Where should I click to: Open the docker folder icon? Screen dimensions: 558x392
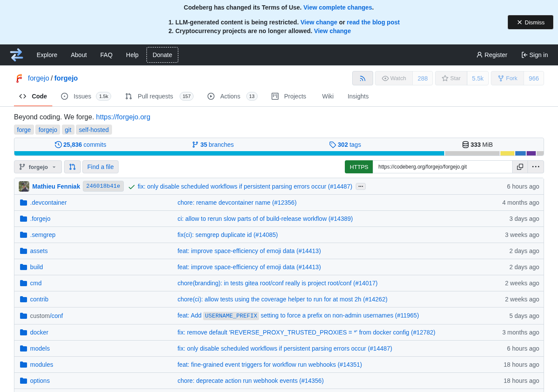point(24,332)
